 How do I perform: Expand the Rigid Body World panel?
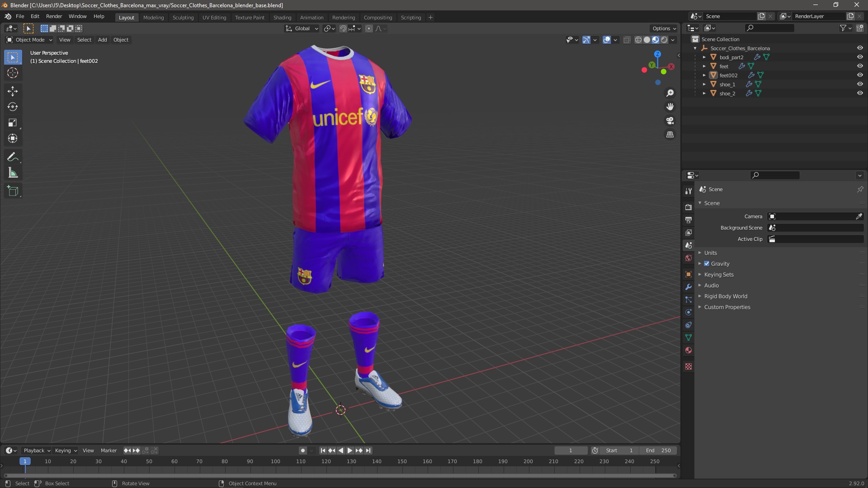click(726, 296)
